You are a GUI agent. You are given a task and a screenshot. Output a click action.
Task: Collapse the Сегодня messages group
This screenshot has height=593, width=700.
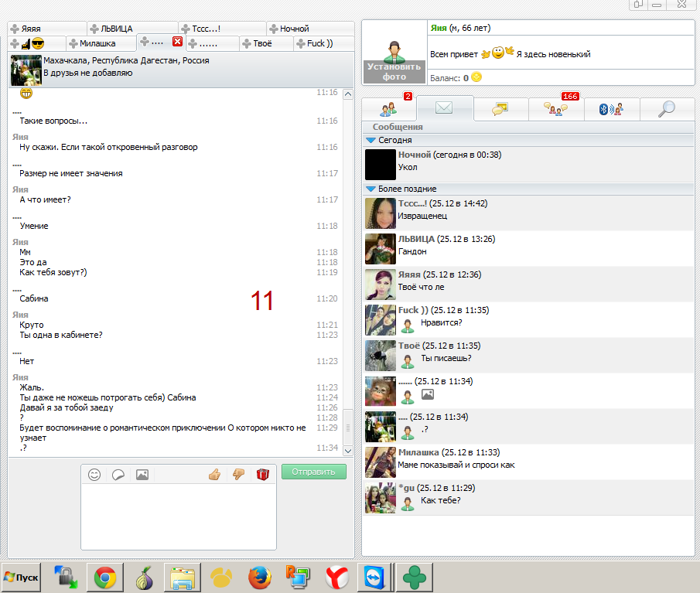pos(370,140)
